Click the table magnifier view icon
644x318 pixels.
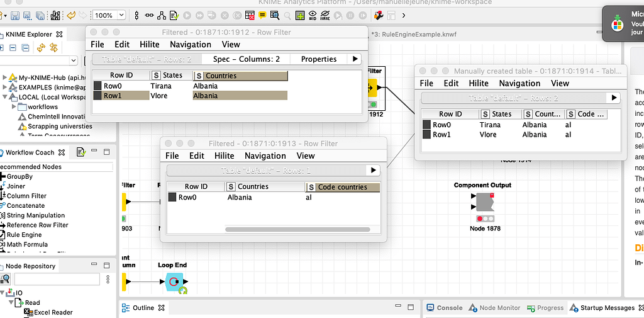[x=274, y=15]
